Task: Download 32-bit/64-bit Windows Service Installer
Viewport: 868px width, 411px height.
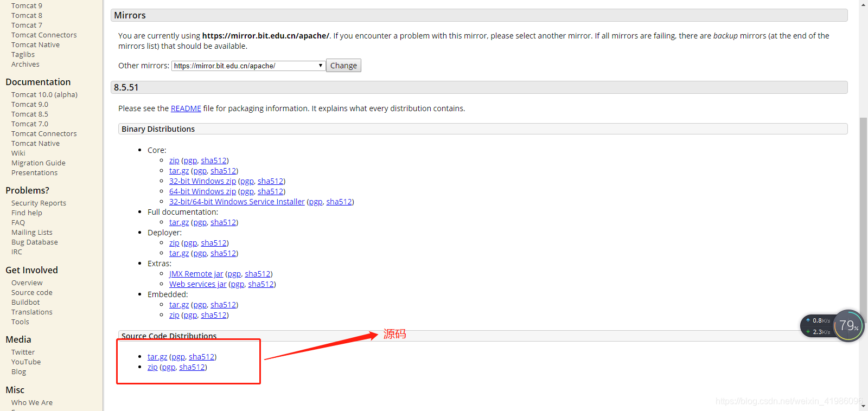Action: point(237,202)
